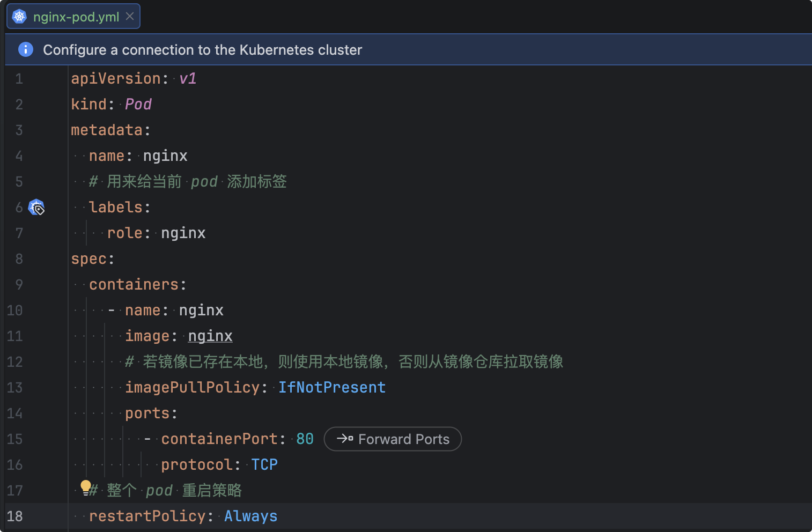Viewport: 812px width, 532px height.
Task: Click the containers key in spec
Action: coord(134,284)
